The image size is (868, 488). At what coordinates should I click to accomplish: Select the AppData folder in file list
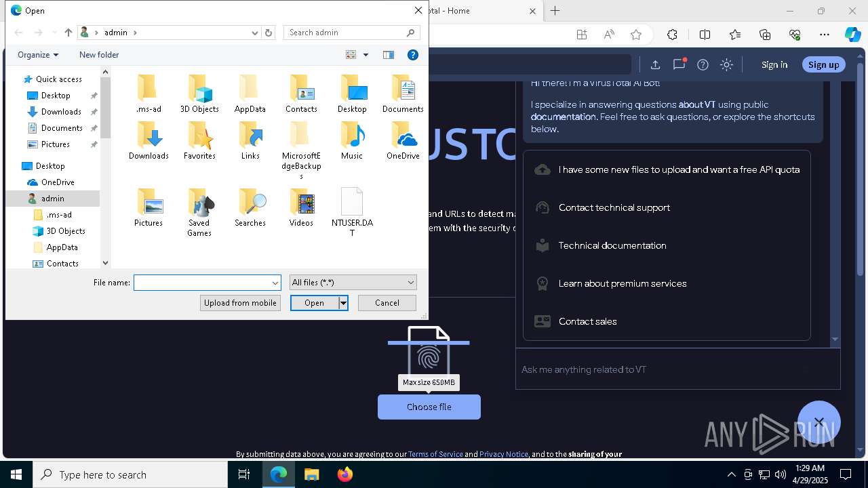tap(250, 94)
